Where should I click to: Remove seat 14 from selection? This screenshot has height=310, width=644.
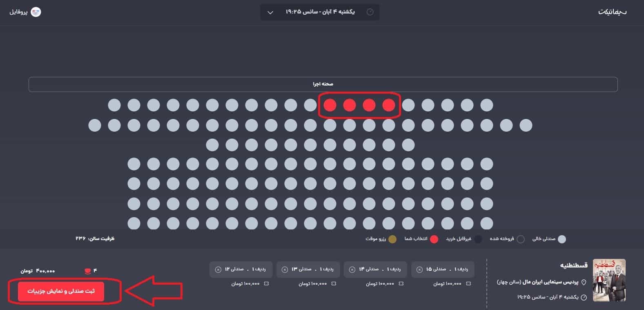352,270
